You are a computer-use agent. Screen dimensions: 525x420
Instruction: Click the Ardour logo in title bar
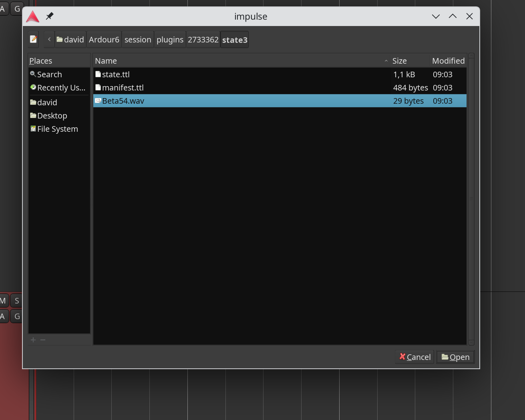(x=33, y=16)
